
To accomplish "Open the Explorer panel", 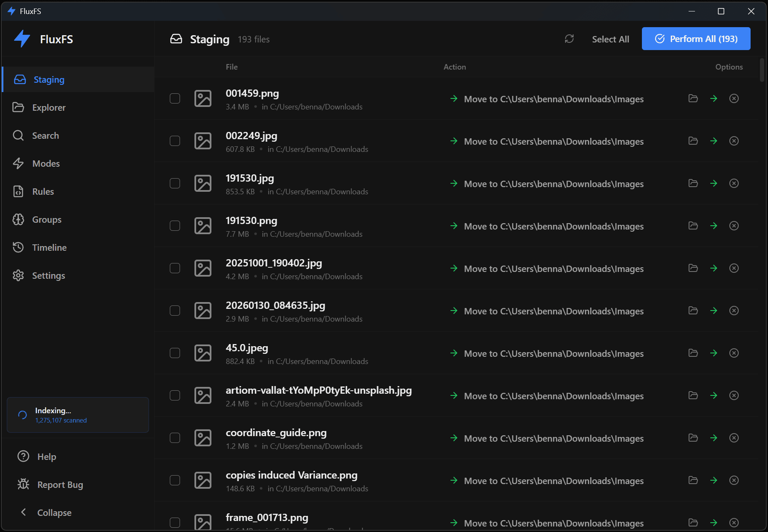I will pos(49,107).
